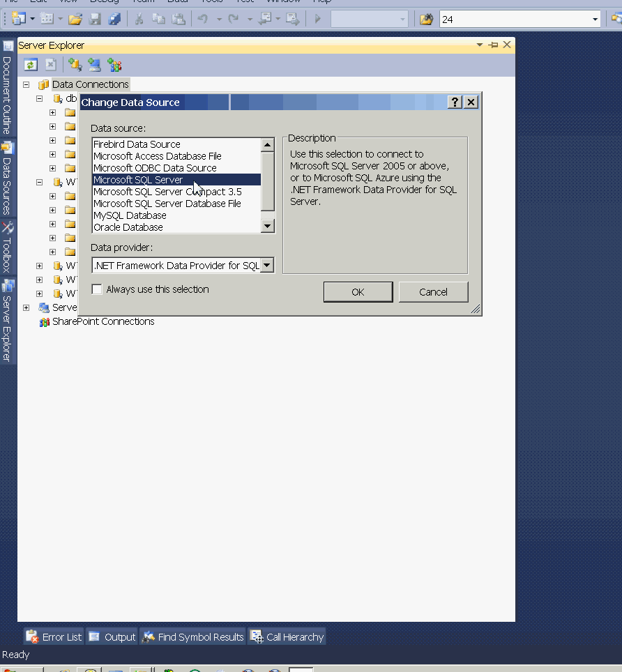Select the SharePoint Connections tree item
622x672 pixels.
click(103, 321)
